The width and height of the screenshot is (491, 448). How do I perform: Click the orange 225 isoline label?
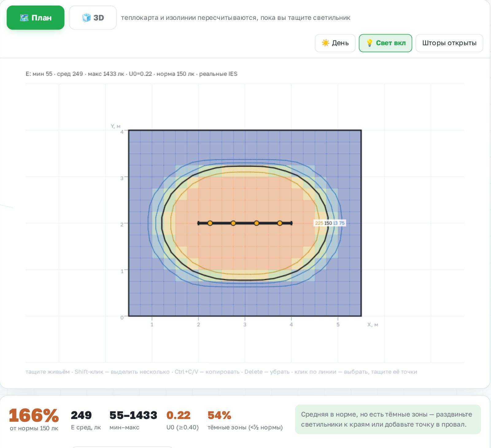[x=319, y=223]
